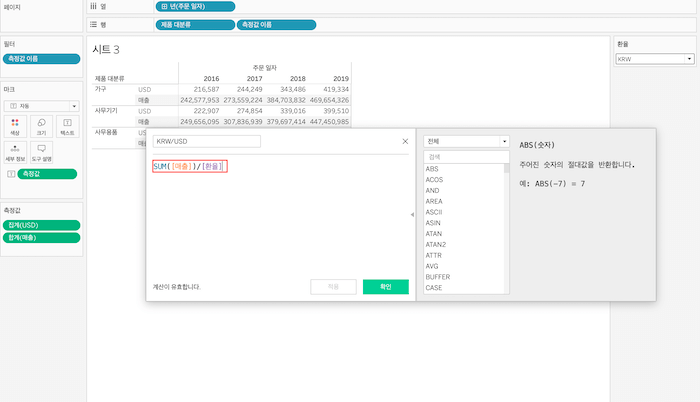
Task: Click the 시트 3 sheet title
Action: click(x=106, y=50)
